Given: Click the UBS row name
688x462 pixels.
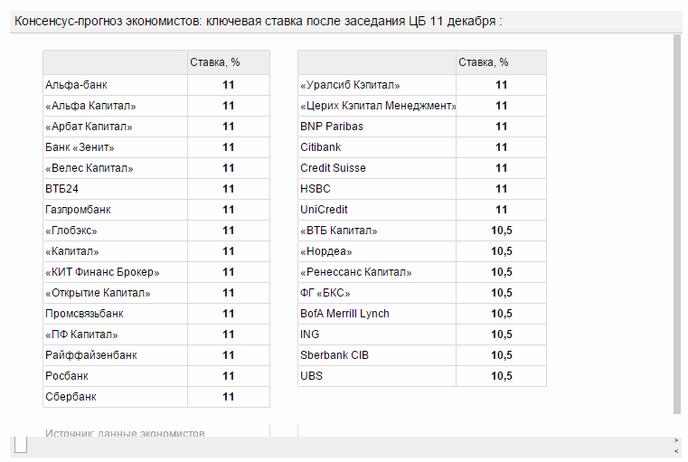Looking at the screenshot, I should (x=311, y=376).
